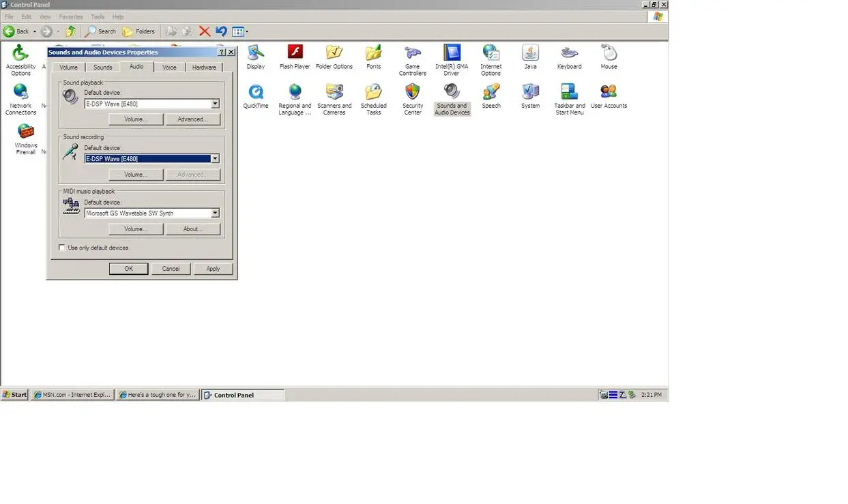Switch to "Here's a tough one" taskbar item

coord(158,395)
